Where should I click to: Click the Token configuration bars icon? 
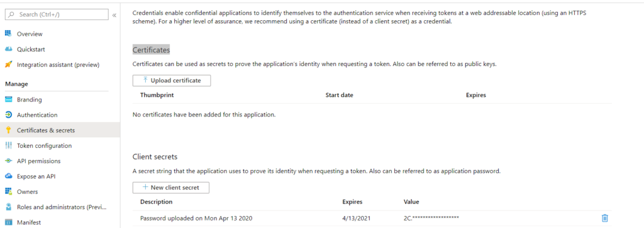pos(8,145)
